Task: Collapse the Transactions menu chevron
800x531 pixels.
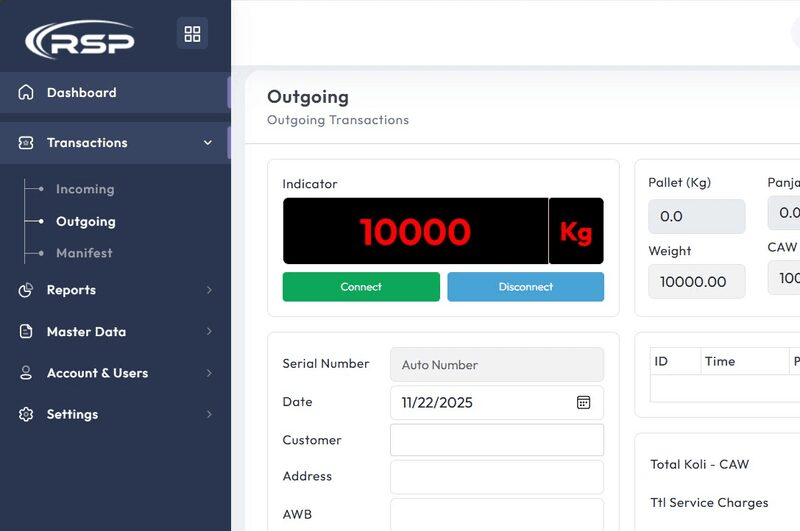Action: (208, 143)
